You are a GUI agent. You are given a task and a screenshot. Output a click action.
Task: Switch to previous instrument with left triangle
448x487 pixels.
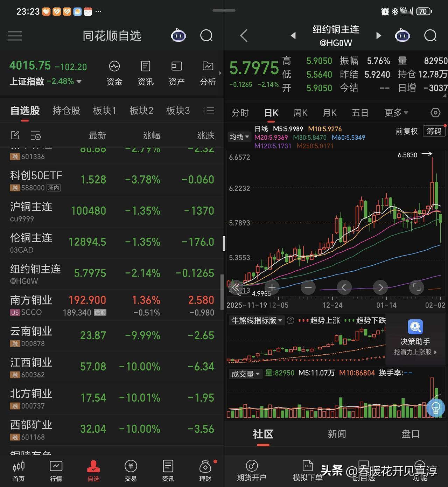tap(293, 35)
